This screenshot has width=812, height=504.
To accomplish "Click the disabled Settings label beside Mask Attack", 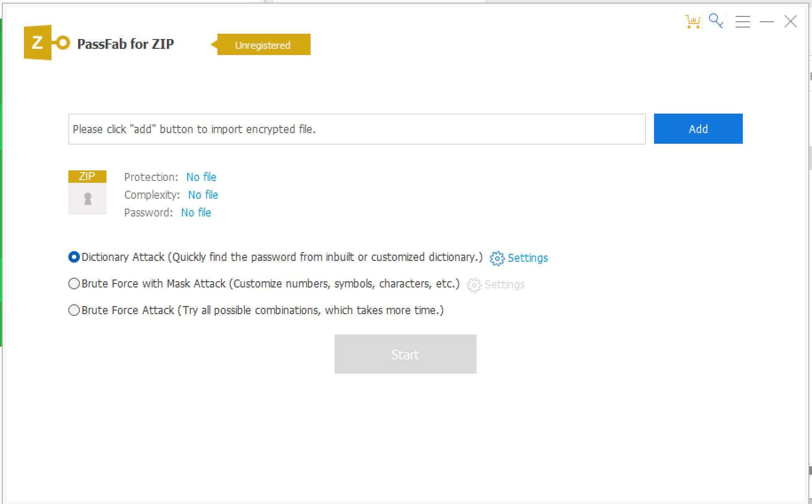I will [x=505, y=285].
